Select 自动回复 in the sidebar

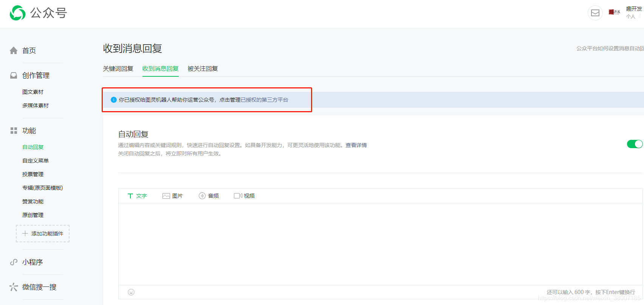33,147
